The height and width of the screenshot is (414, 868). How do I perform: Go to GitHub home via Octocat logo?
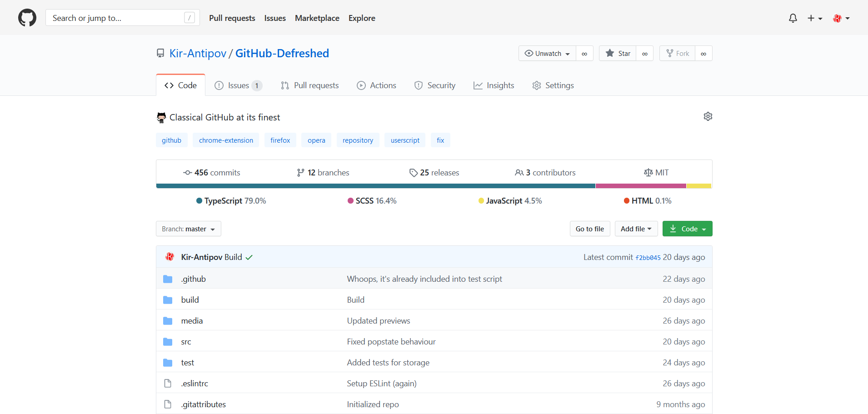point(27,18)
